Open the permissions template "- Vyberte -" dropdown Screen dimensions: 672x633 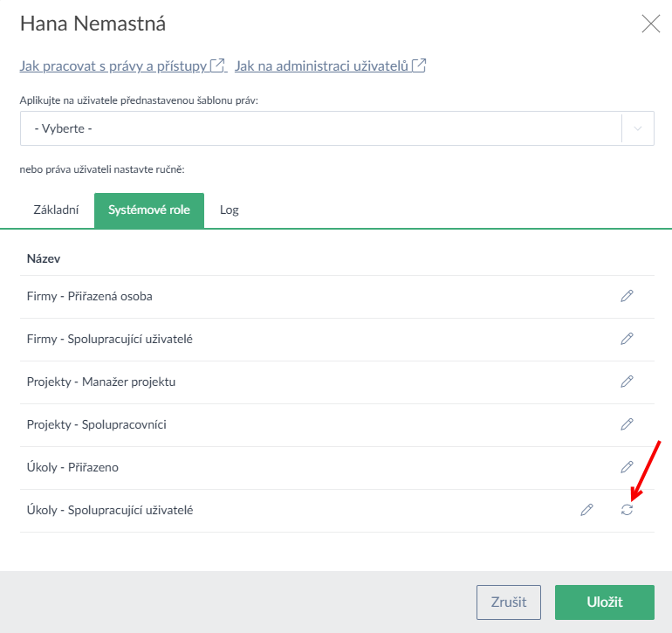(x=319, y=128)
